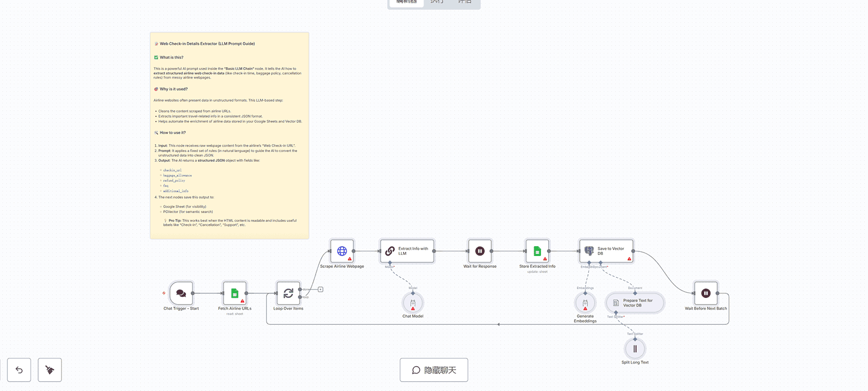Select the Save to Vector DB node
Image resolution: width=868 pixels, height=391 pixels.
pyautogui.click(x=606, y=251)
